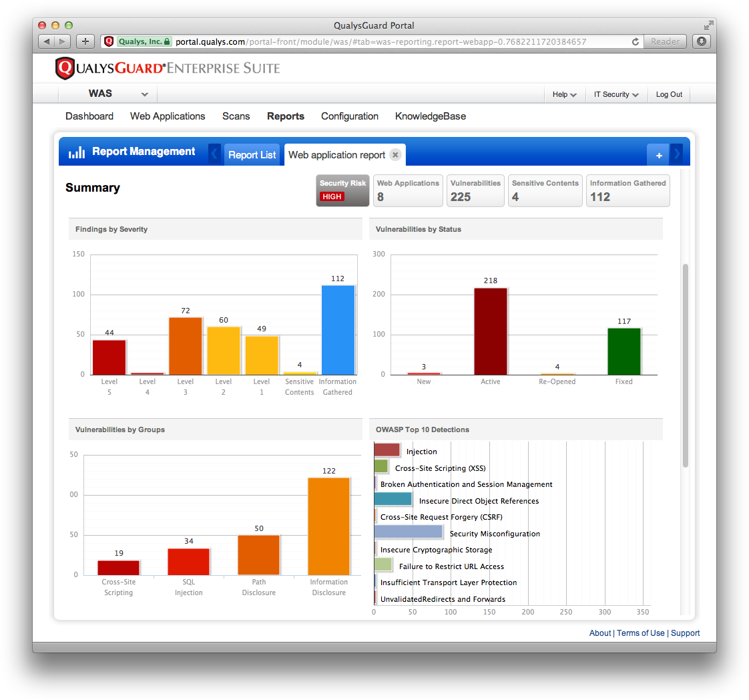Click the Vulnerabilities 225 summary card

(x=475, y=190)
